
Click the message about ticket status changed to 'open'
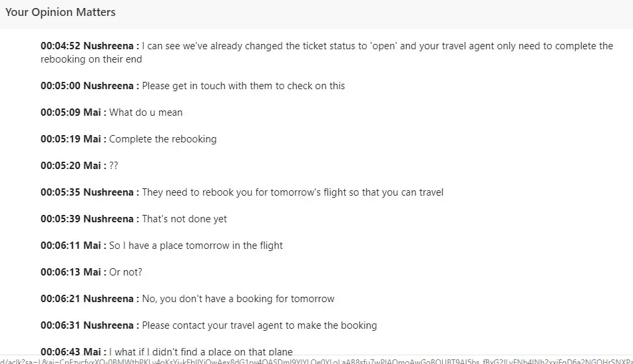coord(377,47)
